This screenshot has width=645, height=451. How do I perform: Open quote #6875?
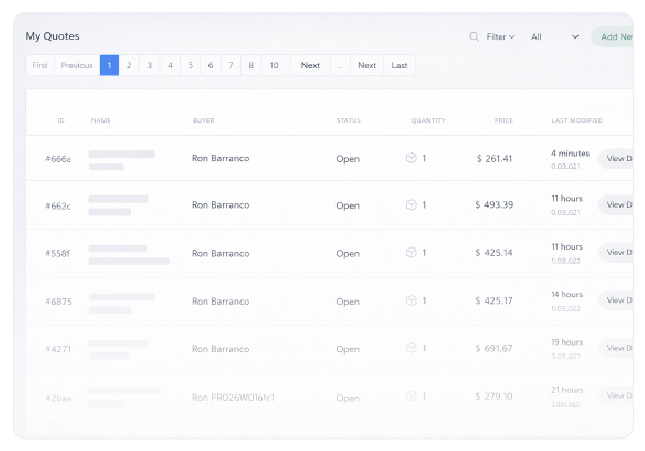pyautogui.click(x=58, y=302)
